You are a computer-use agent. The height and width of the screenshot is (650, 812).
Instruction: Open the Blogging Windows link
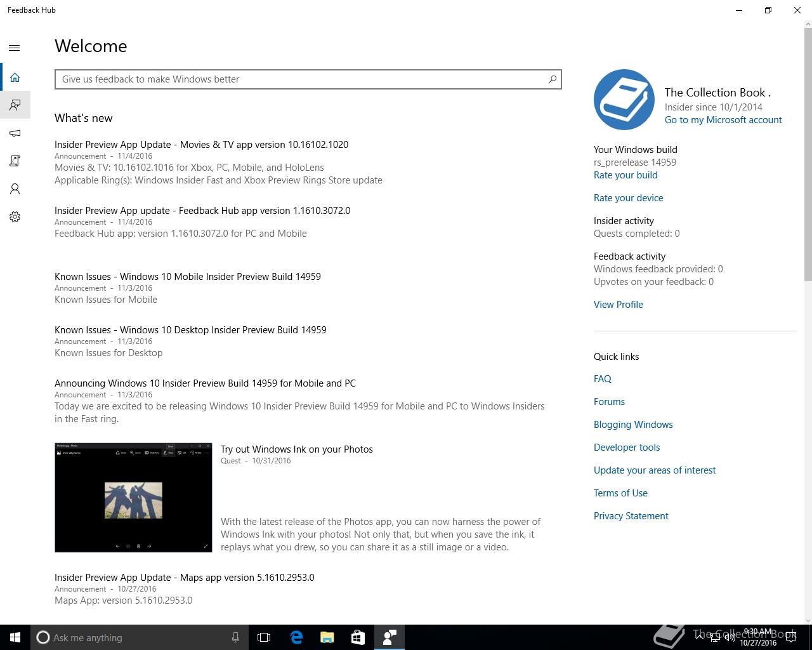(633, 425)
